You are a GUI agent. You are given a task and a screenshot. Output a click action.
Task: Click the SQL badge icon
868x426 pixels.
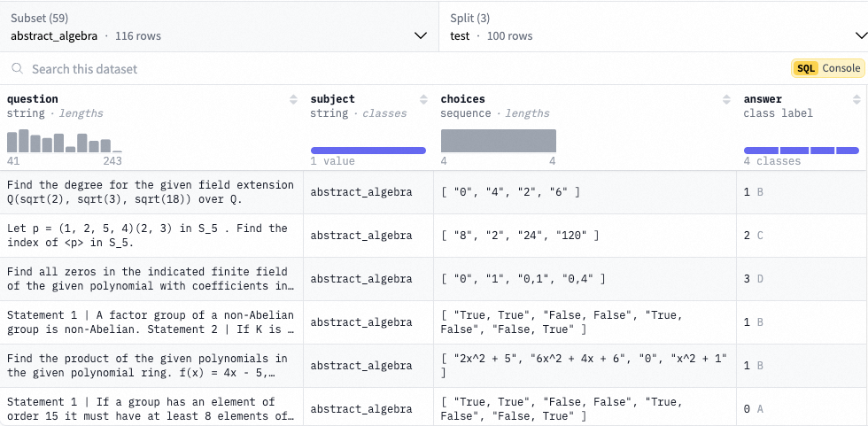[x=805, y=68]
